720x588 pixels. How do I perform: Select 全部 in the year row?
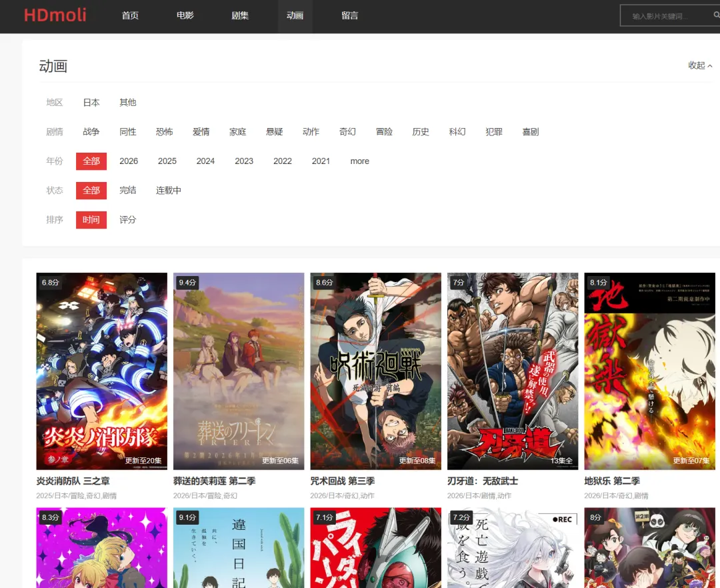91,161
